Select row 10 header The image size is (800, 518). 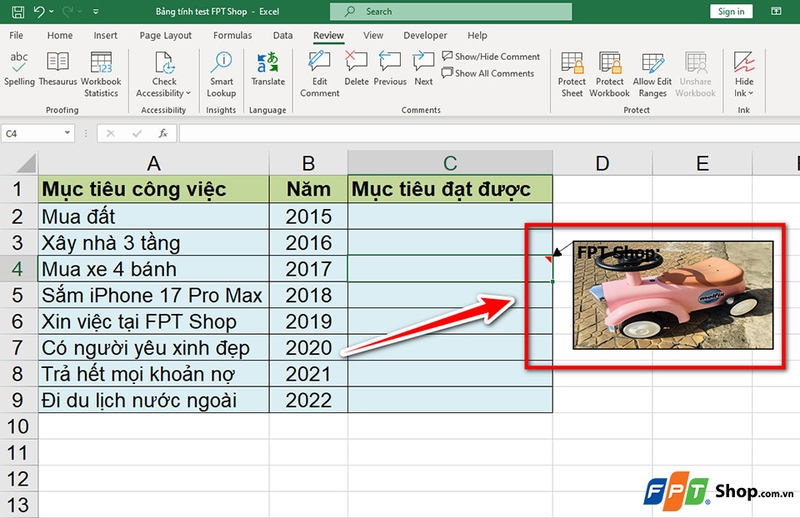(x=18, y=426)
